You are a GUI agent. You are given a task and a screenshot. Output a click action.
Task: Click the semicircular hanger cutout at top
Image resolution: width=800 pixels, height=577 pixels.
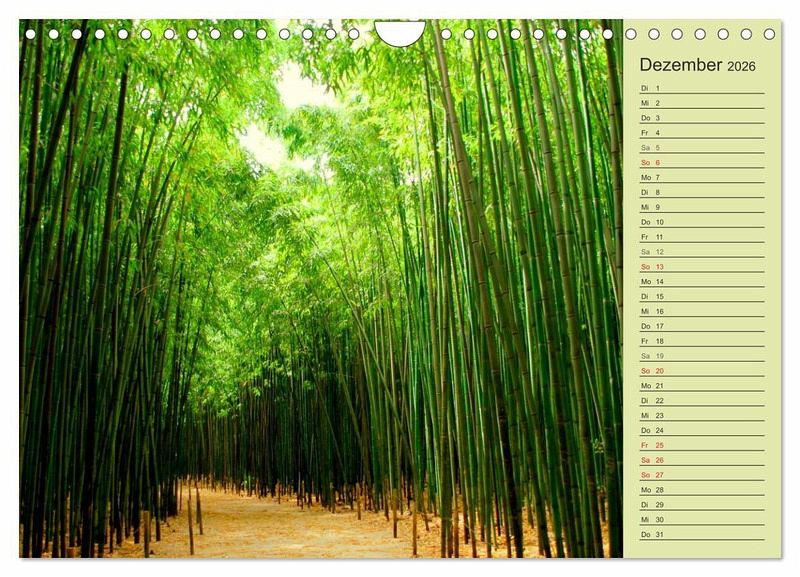[400, 33]
